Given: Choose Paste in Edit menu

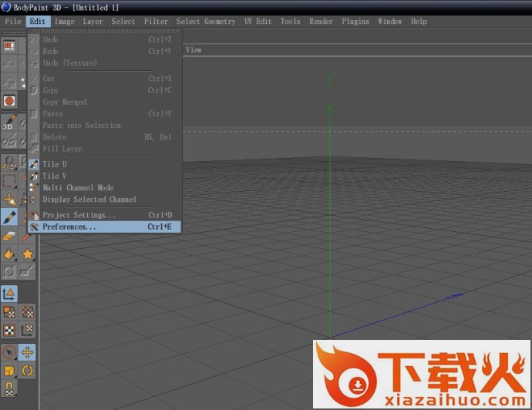Looking at the screenshot, I should click(x=105, y=113).
